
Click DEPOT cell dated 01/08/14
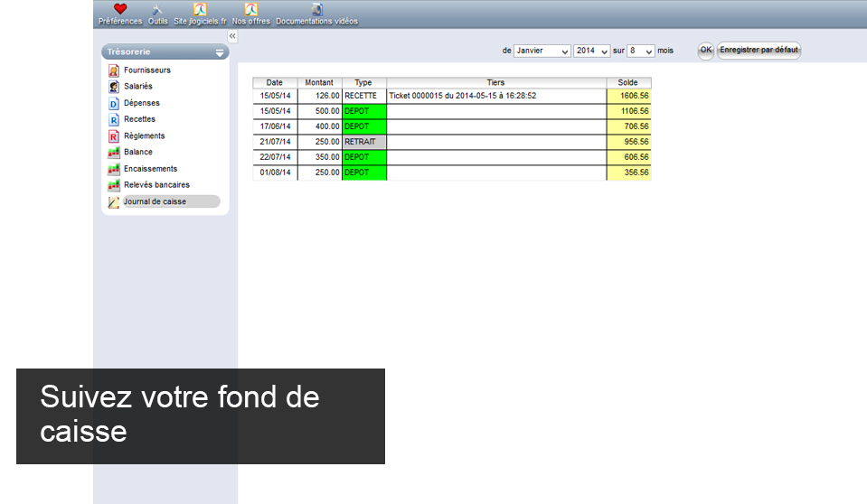click(x=363, y=173)
